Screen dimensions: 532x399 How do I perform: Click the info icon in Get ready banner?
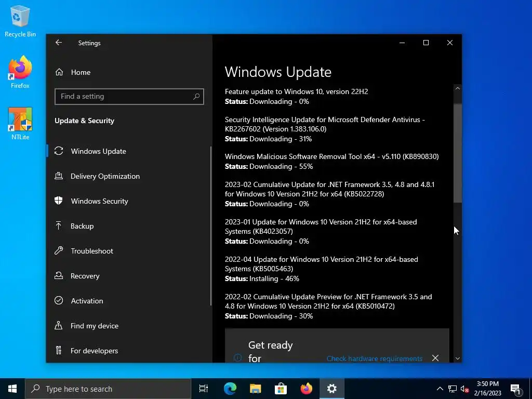pos(238,357)
